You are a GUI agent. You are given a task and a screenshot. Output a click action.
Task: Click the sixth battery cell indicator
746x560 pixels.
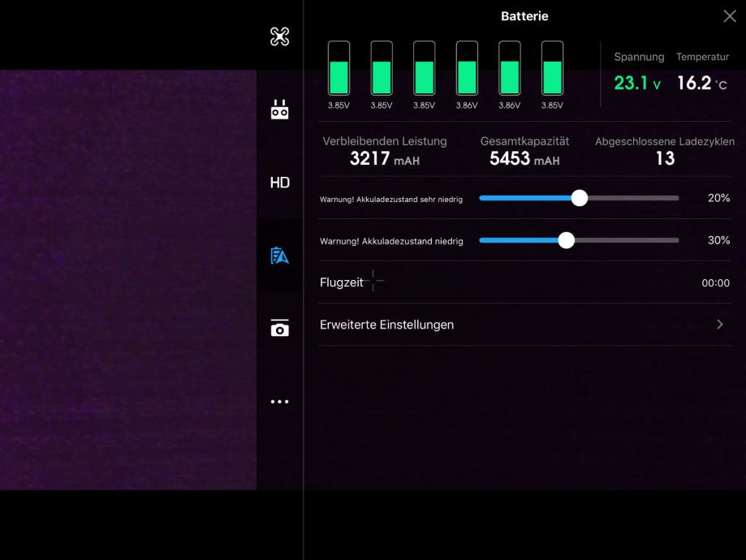point(552,69)
